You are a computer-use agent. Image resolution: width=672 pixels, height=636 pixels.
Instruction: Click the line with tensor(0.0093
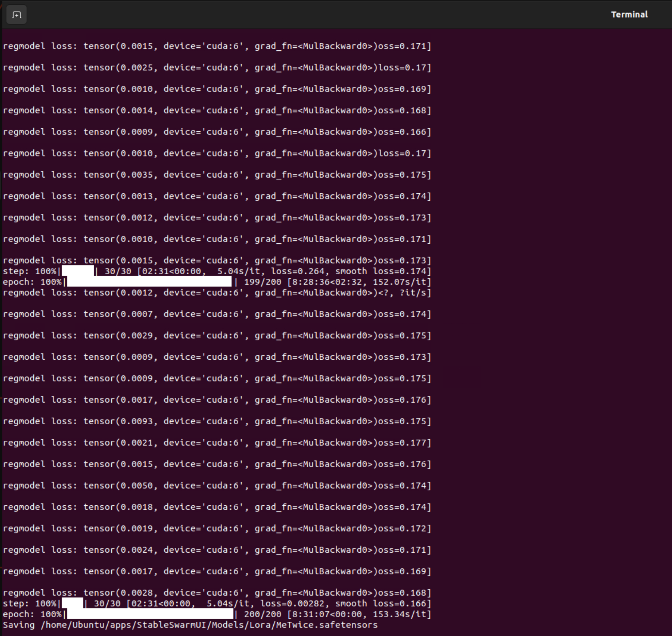point(217,421)
